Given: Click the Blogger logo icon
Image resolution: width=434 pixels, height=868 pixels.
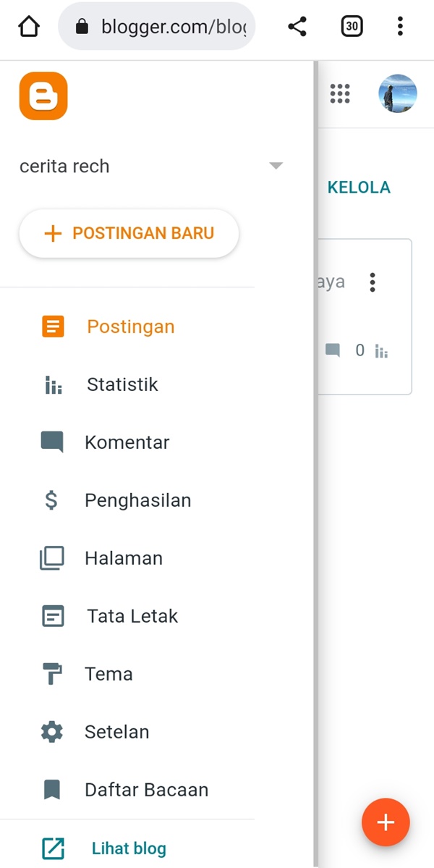Looking at the screenshot, I should tap(43, 96).
